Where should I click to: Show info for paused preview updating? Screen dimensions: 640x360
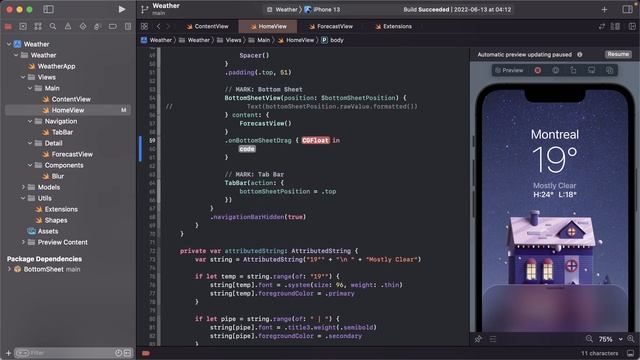click(580, 54)
